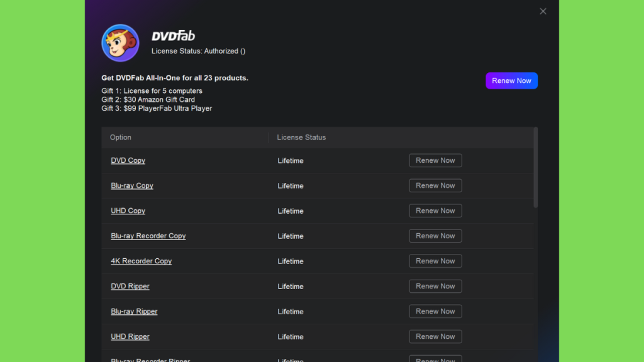Open the DVD Ripper link
This screenshot has height=362, width=644.
coord(130,286)
